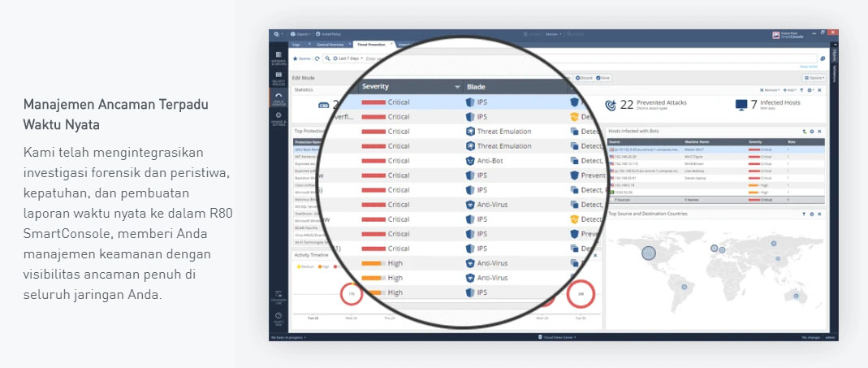Click the query search input field
The image size is (868, 368).
pyautogui.click(x=590, y=58)
